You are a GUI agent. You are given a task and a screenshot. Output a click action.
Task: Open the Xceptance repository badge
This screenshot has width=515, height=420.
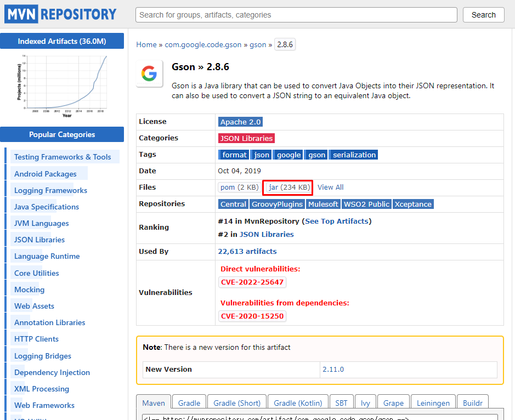tap(413, 204)
